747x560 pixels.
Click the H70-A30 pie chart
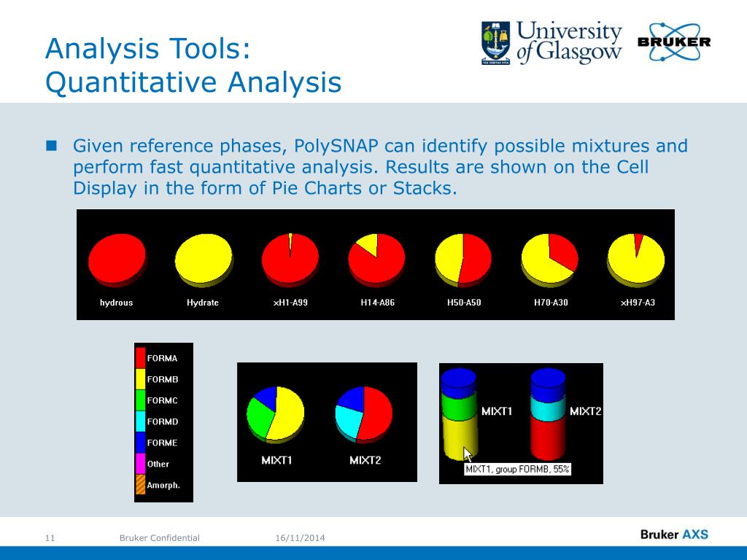(550, 260)
